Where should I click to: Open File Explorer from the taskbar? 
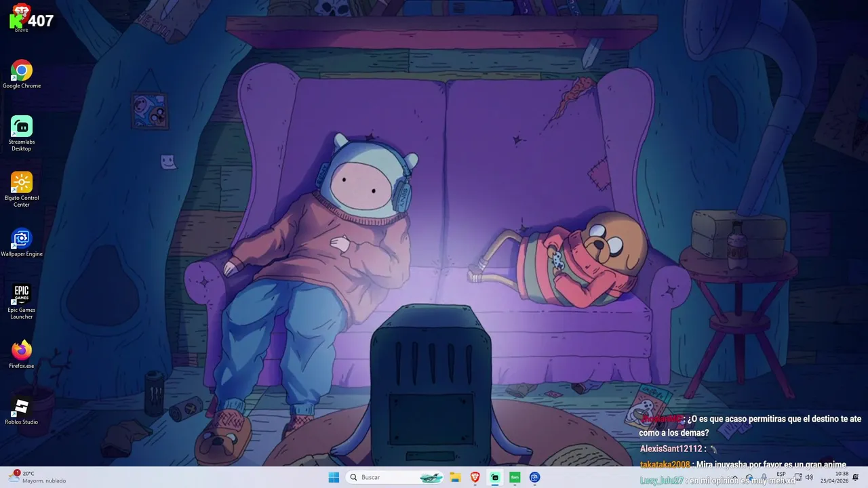pyautogui.click(x=455, y=477)
